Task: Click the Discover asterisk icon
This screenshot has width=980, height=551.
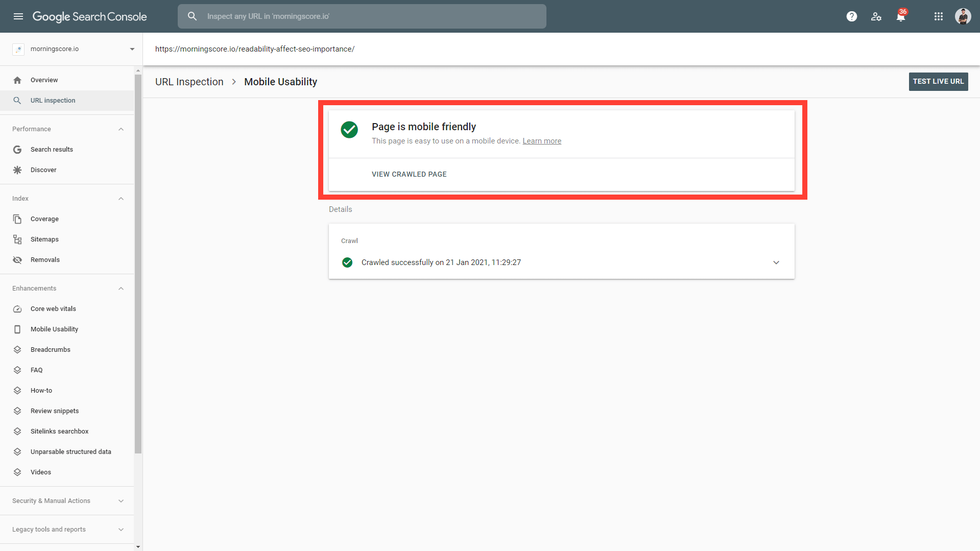Action: coord(17,170)
